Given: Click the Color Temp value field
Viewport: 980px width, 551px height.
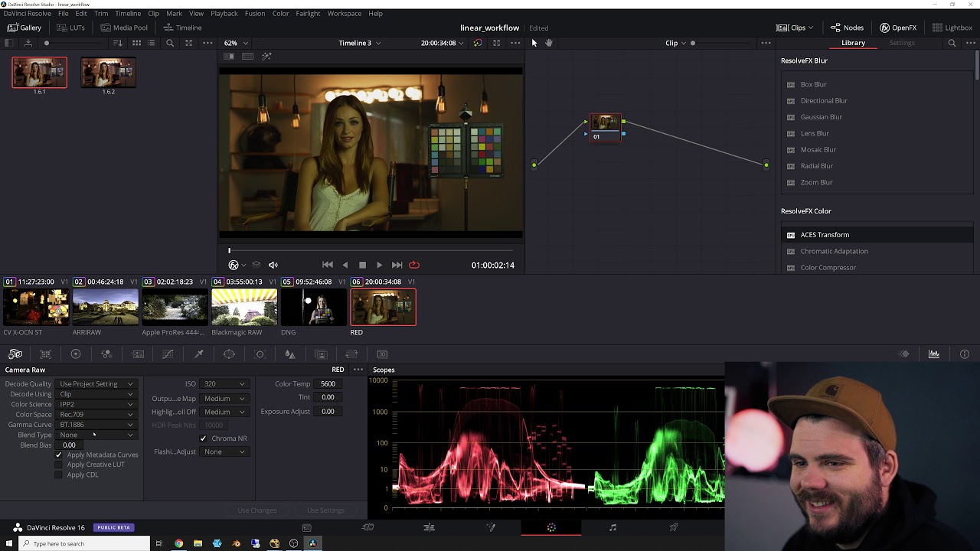Looking at the screenshot, I should [328, 384].
